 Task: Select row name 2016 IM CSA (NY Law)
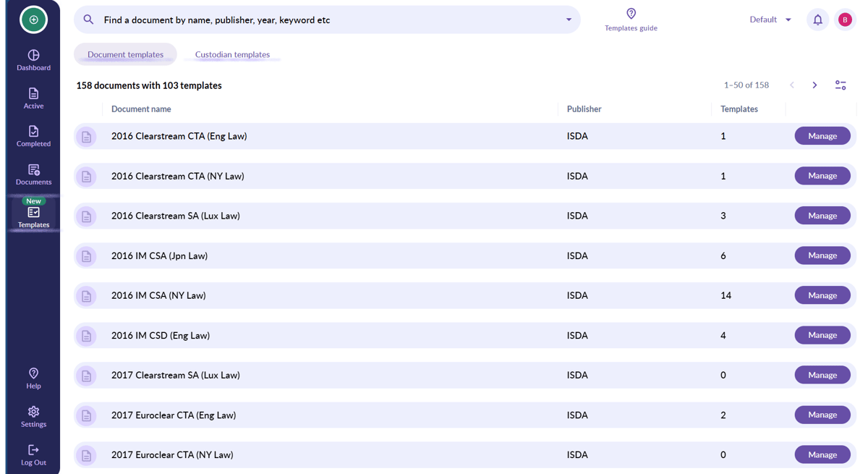[x=158, y=295]
